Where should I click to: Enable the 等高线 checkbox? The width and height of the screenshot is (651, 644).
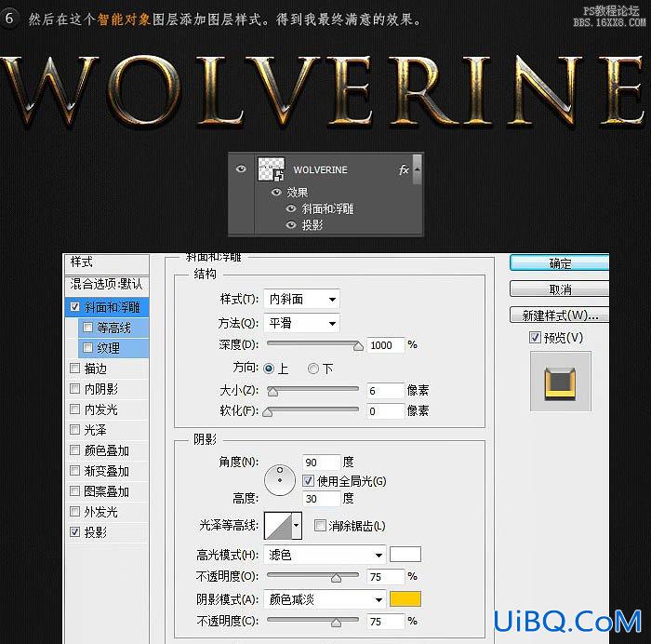87,328
